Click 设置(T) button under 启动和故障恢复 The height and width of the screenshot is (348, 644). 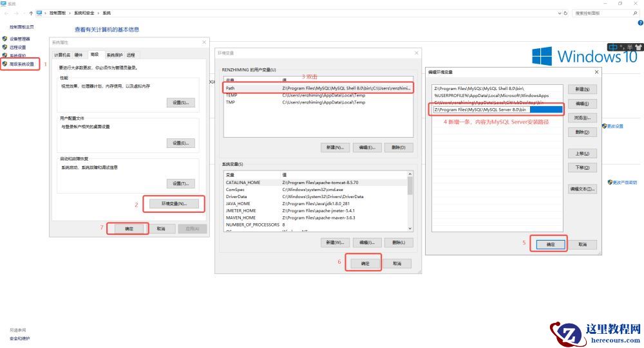click(x=181, y=183)
